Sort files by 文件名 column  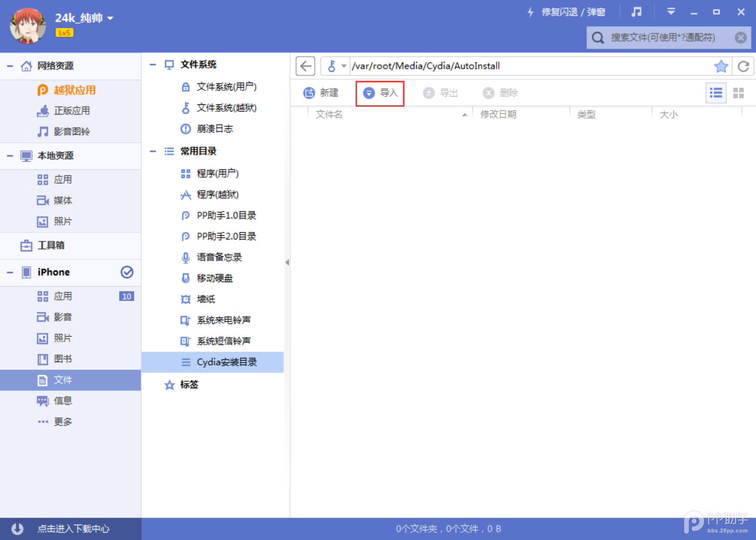[390, 115]
